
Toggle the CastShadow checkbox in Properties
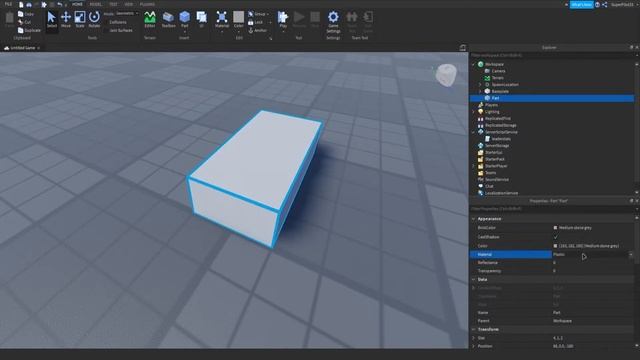click(x=556, y=237)
